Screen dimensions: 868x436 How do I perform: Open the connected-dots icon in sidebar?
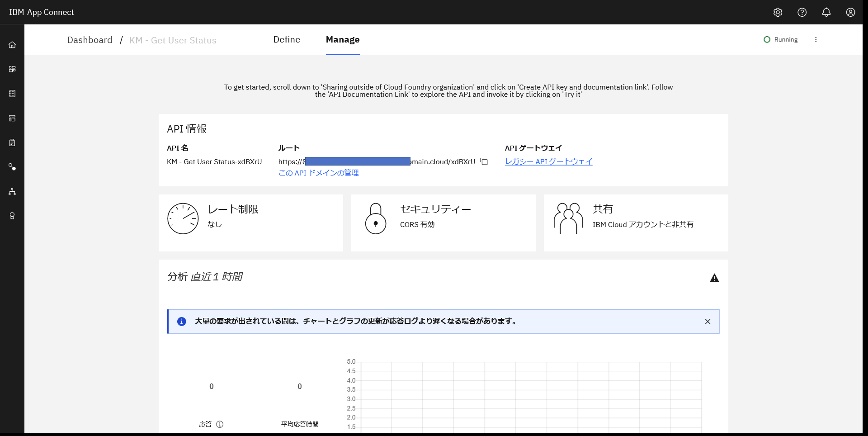[12, 167]
